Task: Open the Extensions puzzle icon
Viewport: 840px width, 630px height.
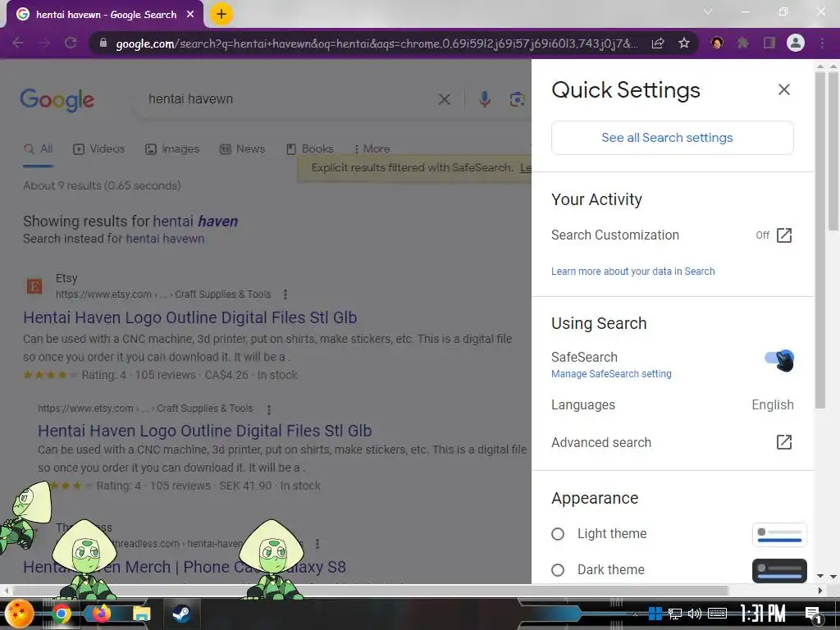Action: pyautogui.click(x=742, y=43)
